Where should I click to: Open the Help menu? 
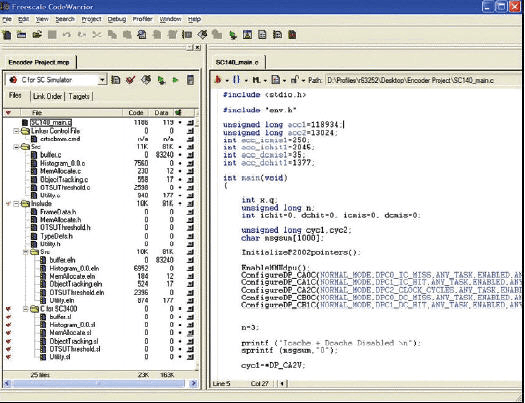tap(194, 19)
